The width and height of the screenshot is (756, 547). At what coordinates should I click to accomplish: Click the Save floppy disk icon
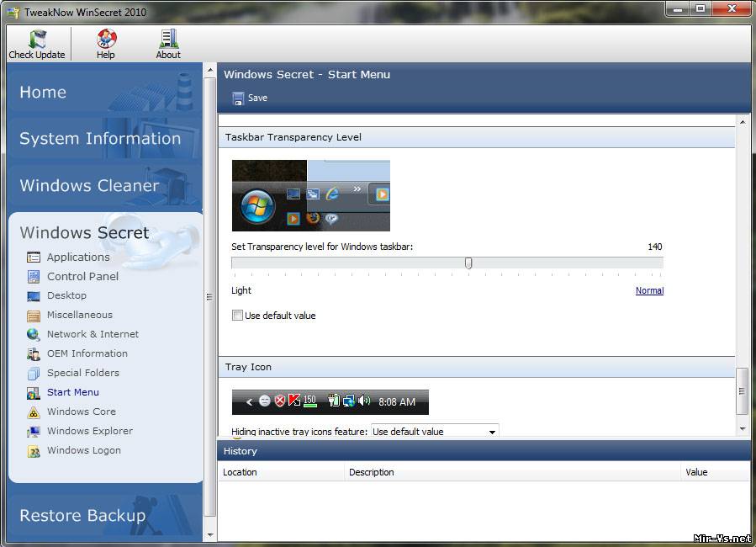coord(238,98)
